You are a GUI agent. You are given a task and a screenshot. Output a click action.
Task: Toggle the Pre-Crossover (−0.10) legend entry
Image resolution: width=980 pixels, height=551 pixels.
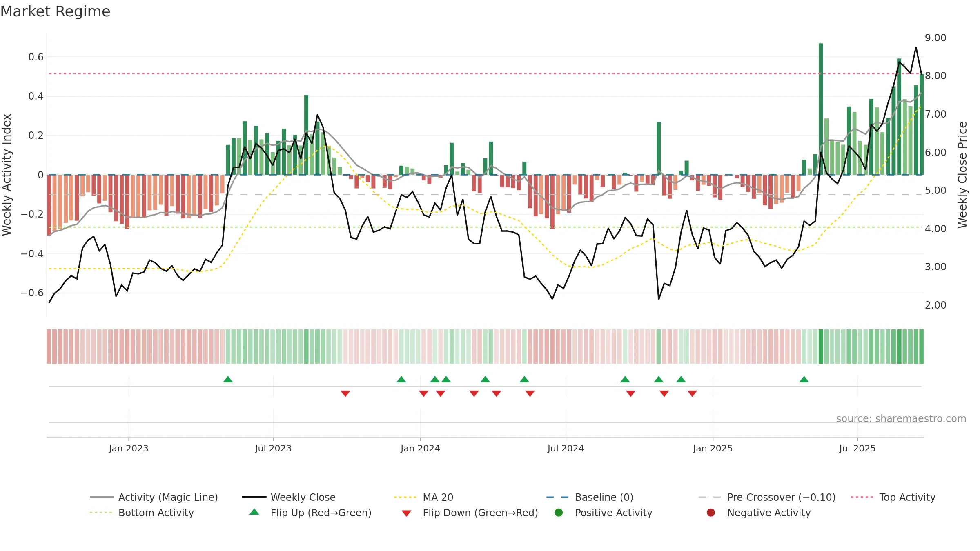[x=767, y=497]
